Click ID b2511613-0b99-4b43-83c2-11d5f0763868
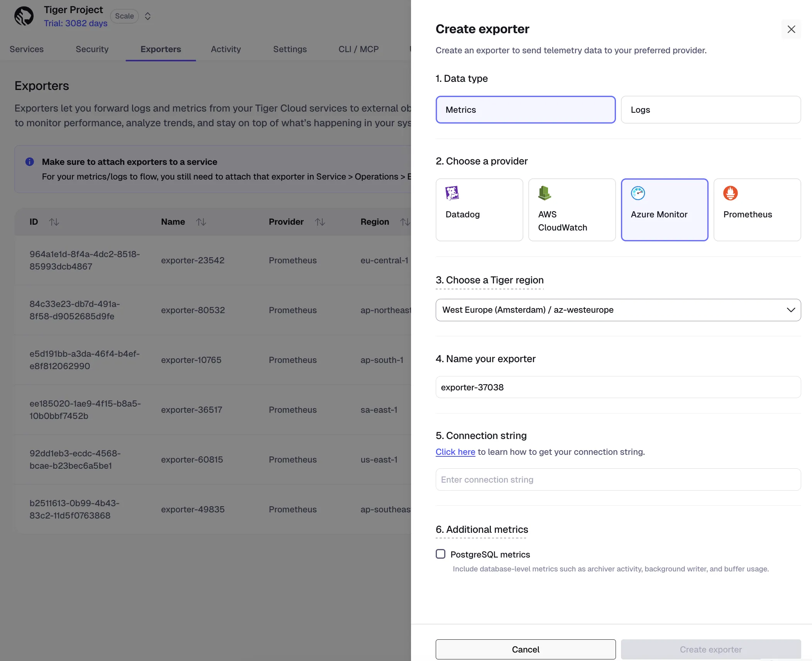Image resolution: width=812 pixels, height=661 pixels. 74,509
